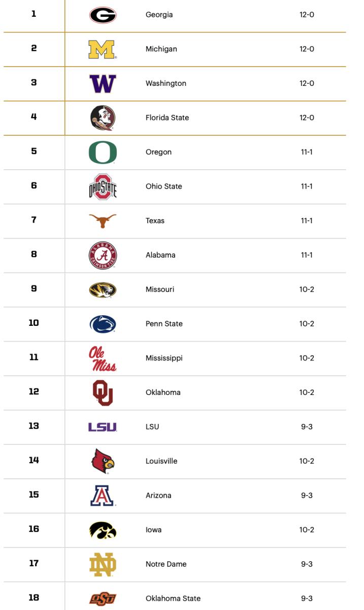Click the rank number 1 cell
The height and width of the screenshot is (610, 364).
click(x=34, y=14)
